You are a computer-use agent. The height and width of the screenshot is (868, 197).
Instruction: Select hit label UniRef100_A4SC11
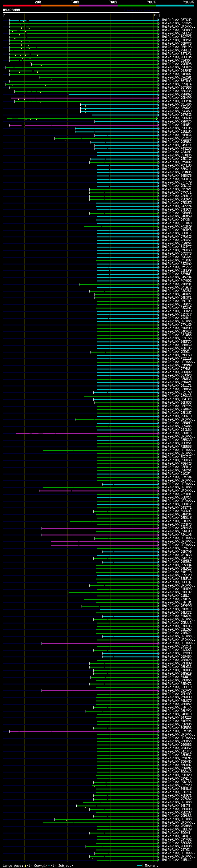click(x=176, y=145)
